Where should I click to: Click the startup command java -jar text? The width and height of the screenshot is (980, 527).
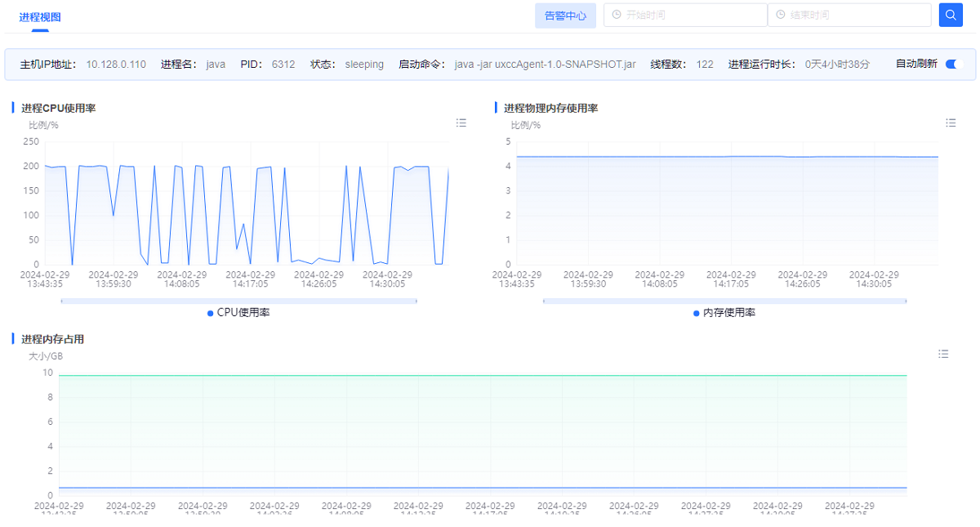coord(545,64)
